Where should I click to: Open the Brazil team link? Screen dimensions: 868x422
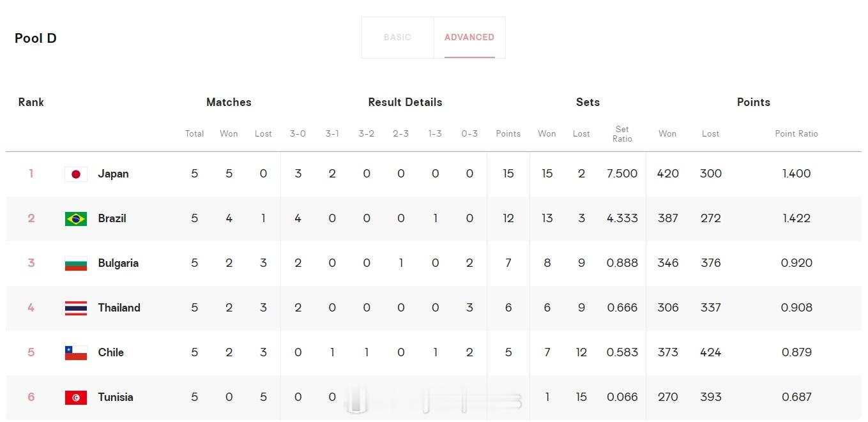(x=112, y=218)
